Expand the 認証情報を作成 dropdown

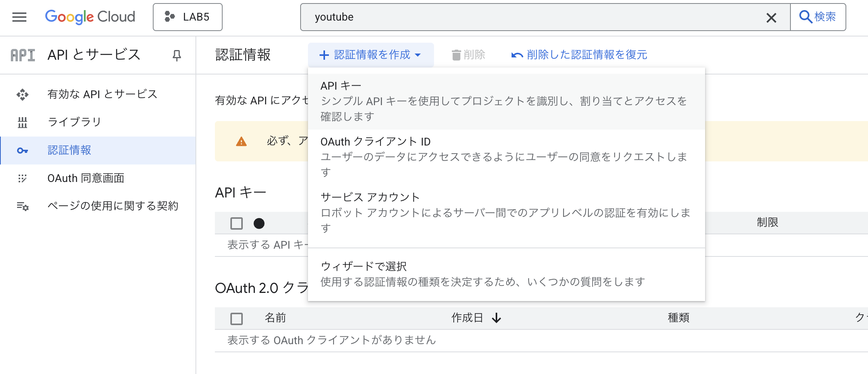[370, 55]
